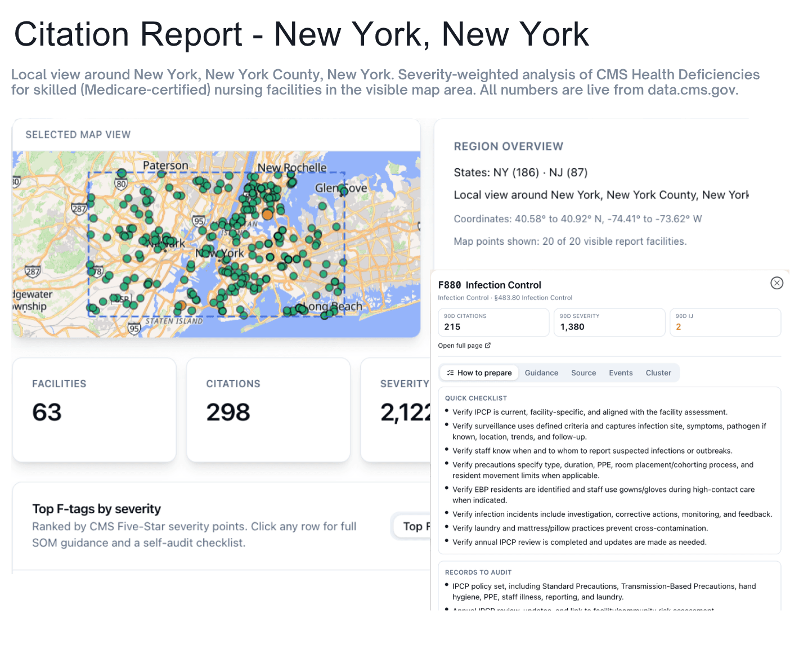Click the orange facility marker above Staten Island
The height and width of the screenshot is (672, 790).
coord(181,306)
